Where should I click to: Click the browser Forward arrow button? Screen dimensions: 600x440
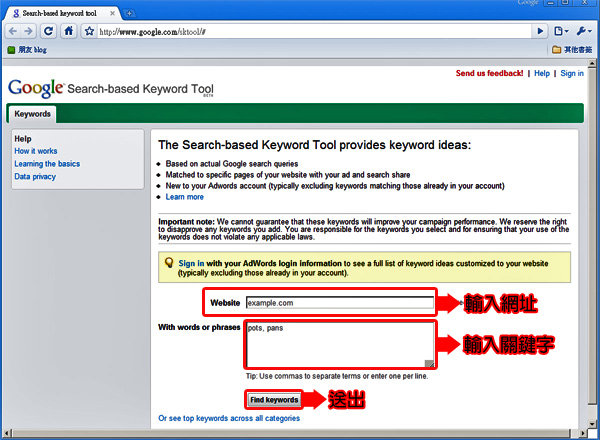(x=28, y=31)
